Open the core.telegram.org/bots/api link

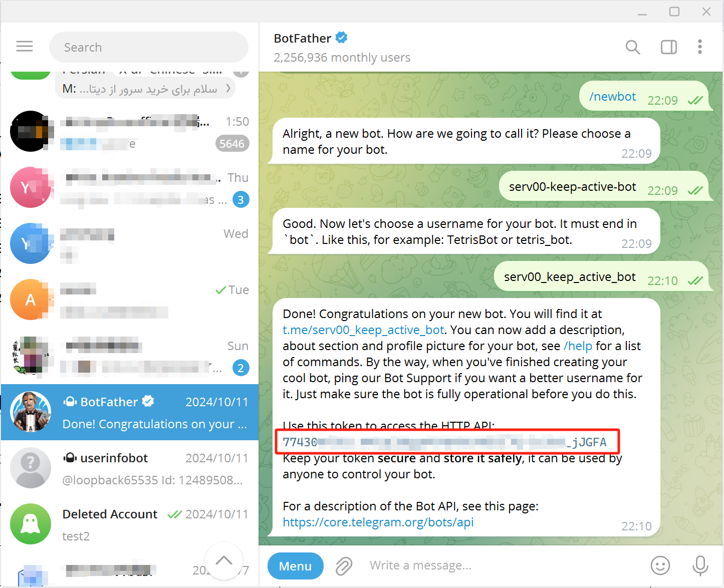pos(378,522)
